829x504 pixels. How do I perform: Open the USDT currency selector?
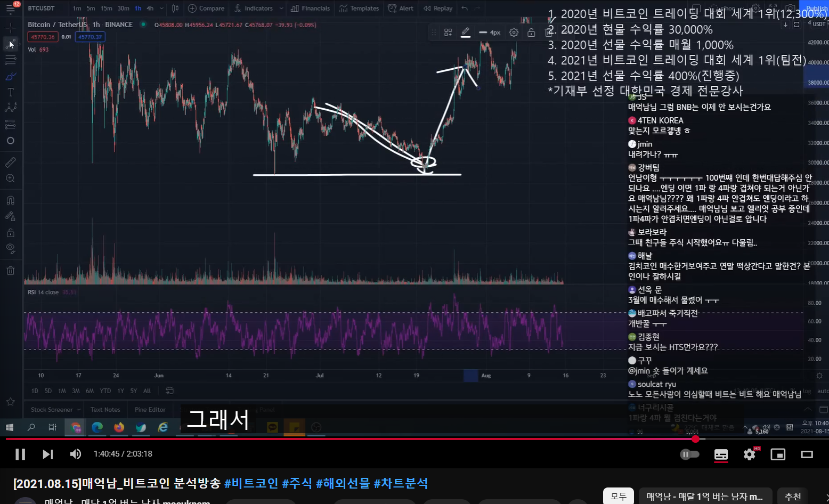pos(819,24)
